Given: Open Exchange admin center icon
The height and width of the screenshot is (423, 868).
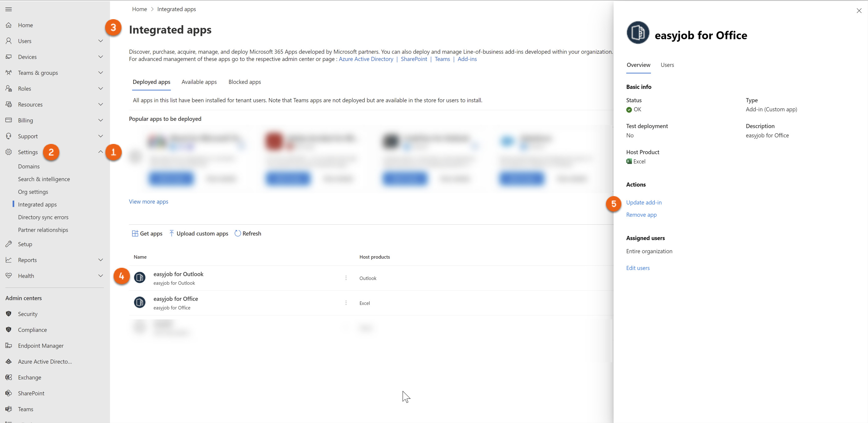Looking at the screenshot, I should click(x=9, y=377).
